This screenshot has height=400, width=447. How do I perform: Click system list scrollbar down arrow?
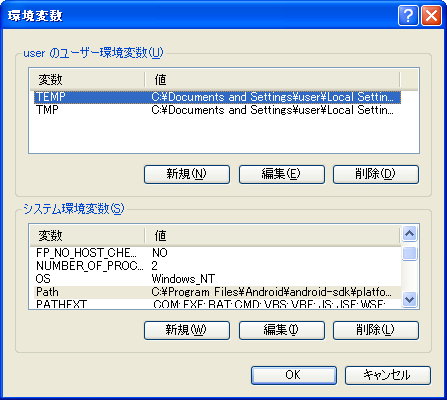point(409,299)
